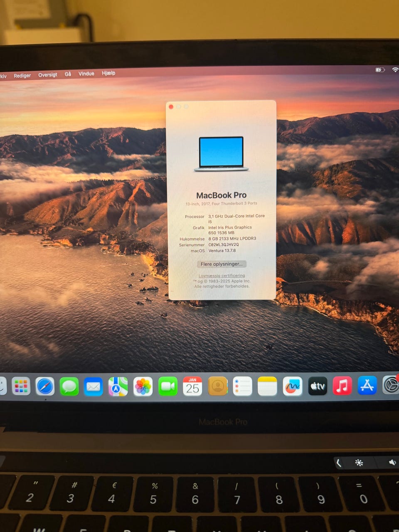
Task: Open the Contacts app in Dock
Action: (x=218, y=386)
